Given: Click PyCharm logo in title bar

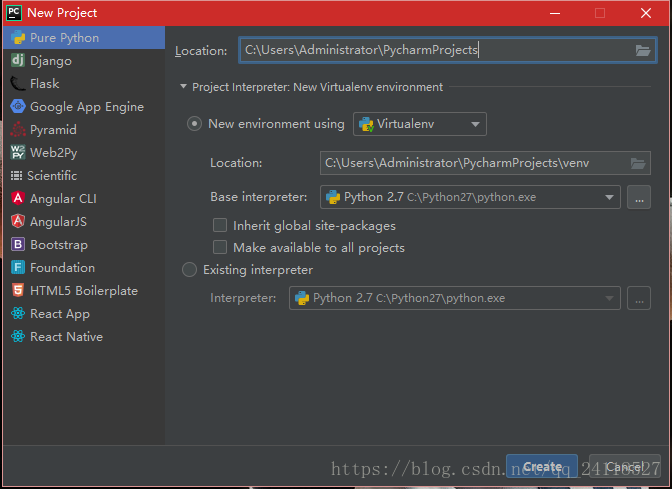Looking at the screenshot, I should click(x=14, y=13).
